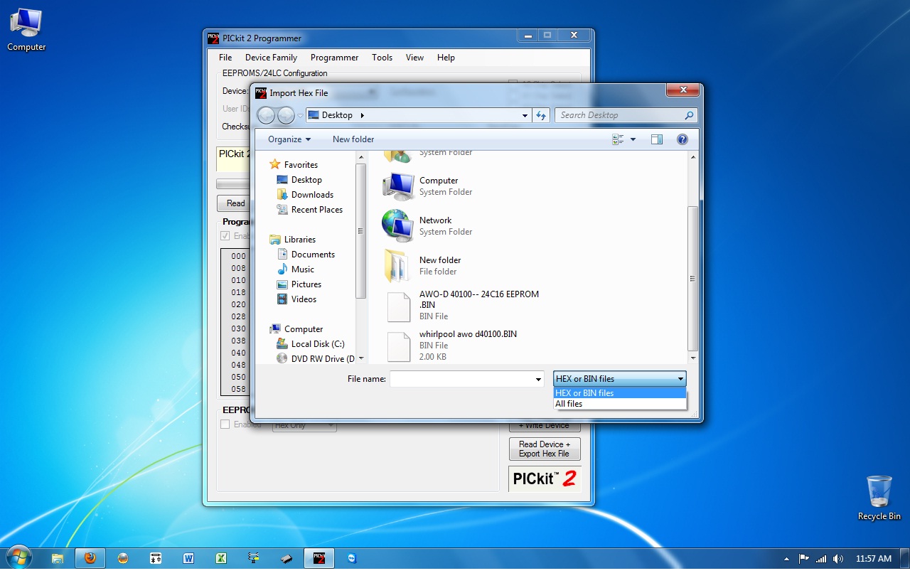Open the Programmer menu
Viewport: 910px width, 588px height.
pyautogui.click(x=334, y=58)
